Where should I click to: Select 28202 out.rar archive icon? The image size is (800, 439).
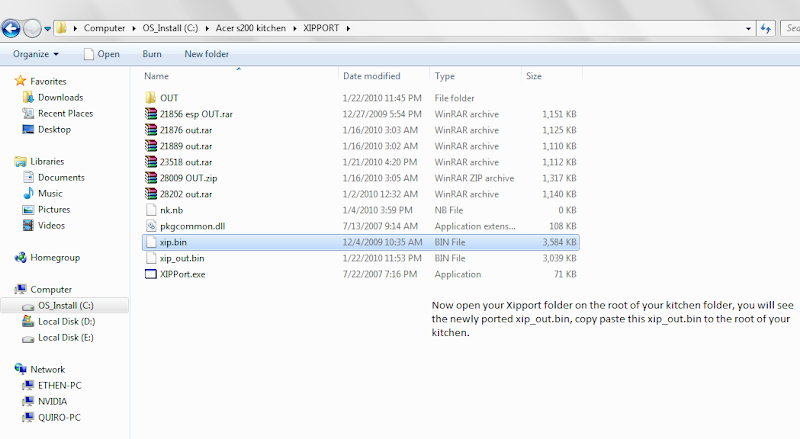tap(151, 194)
